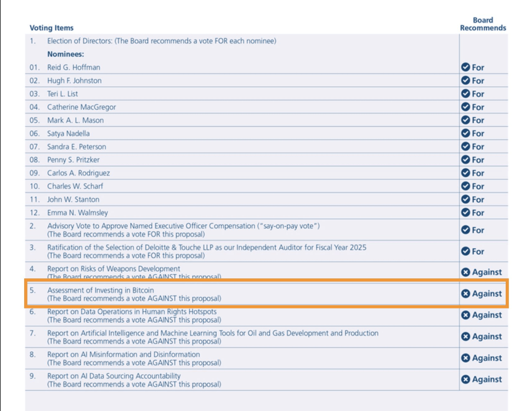532x411 pixels.
Task: Click nominee Charles W. Scharf's name
Action: tap(75, 186)
